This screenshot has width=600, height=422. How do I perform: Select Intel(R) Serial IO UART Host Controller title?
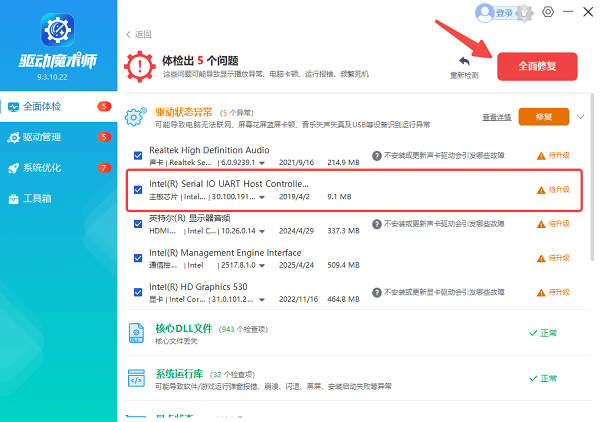pos(229,184)
